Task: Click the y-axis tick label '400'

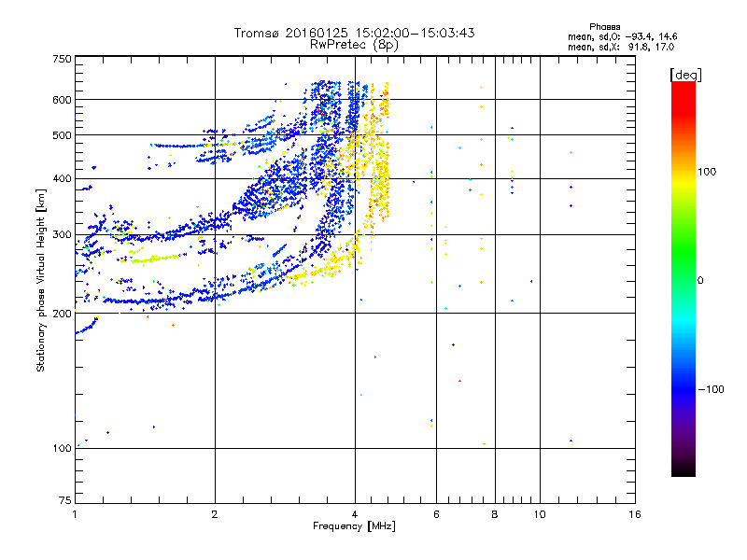Action: point(62,178)
